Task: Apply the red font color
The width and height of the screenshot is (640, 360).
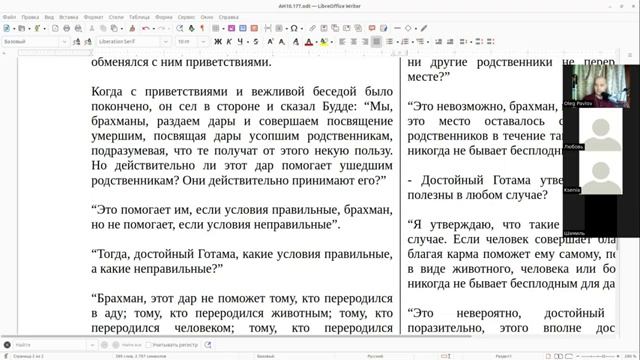Action: [x=309, y=42]
